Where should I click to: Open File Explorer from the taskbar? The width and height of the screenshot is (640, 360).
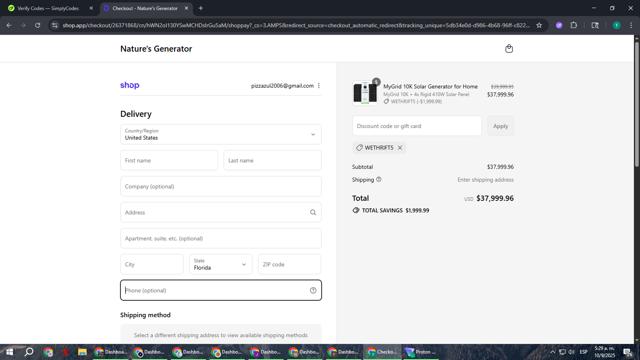(82, 352)
